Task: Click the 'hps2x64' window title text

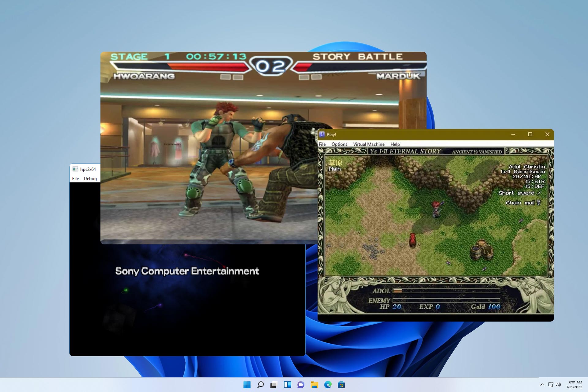Action: click(88, 169)
